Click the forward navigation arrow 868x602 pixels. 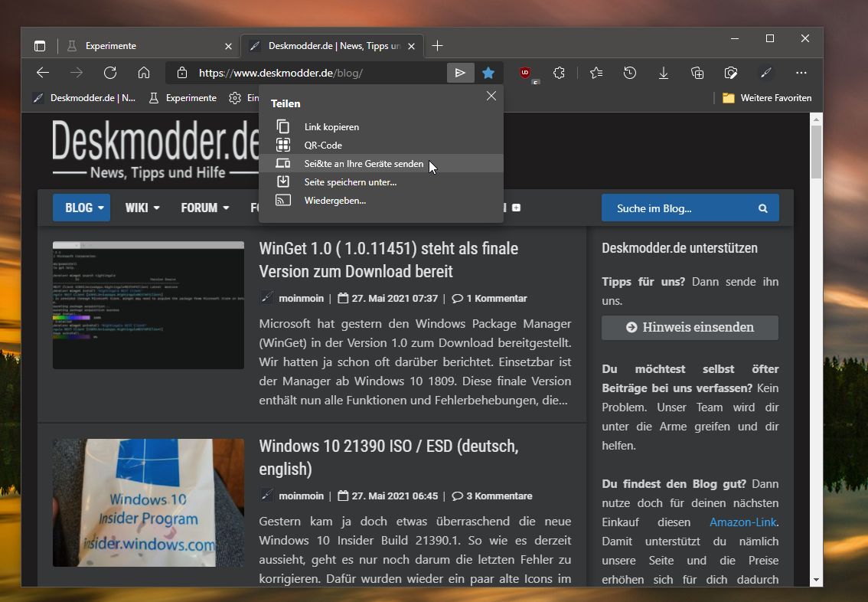[77, 73]
